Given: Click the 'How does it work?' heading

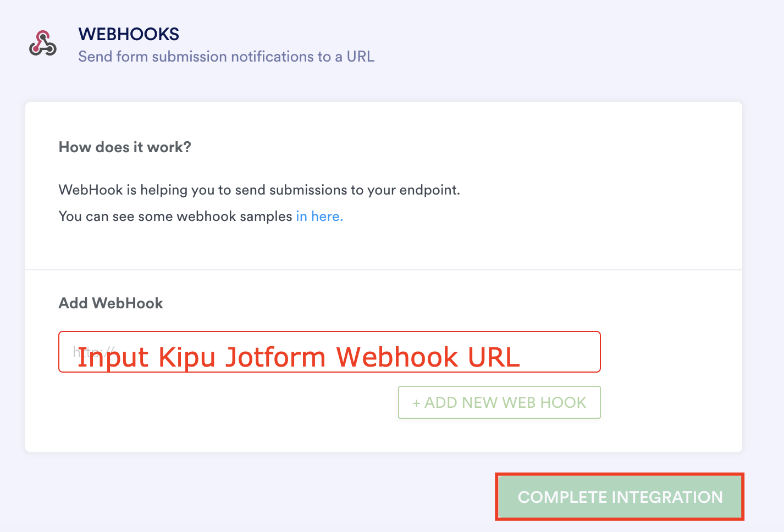Looking at the screenshot, I should click(x=125, y=147).
